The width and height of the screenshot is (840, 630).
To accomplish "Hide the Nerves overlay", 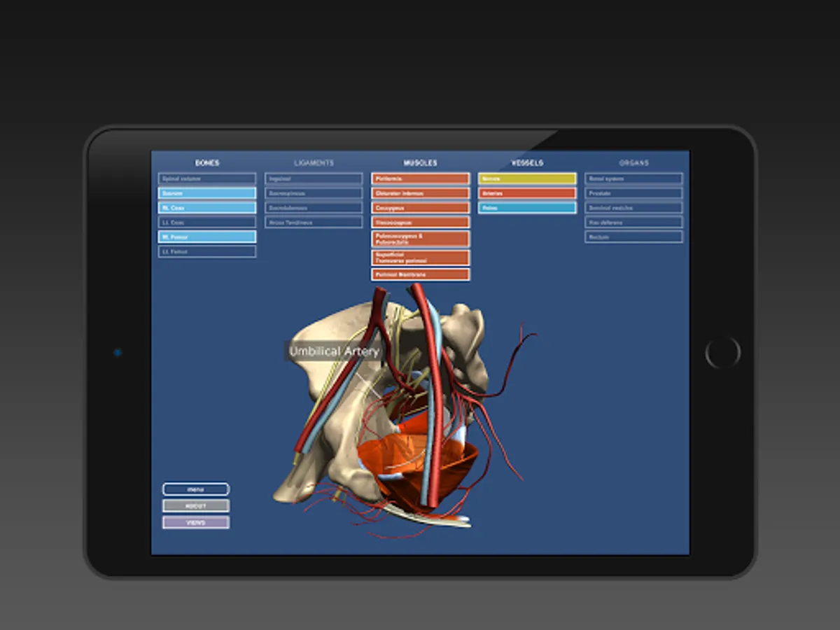I will 526,178.
